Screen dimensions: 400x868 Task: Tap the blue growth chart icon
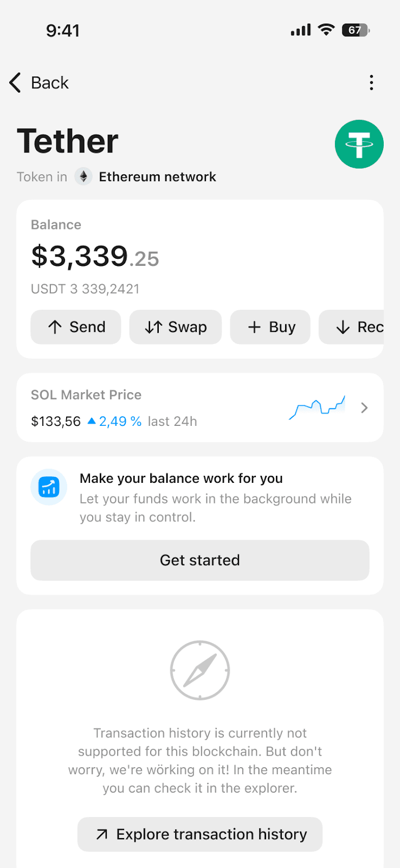(x=49, y=487)
